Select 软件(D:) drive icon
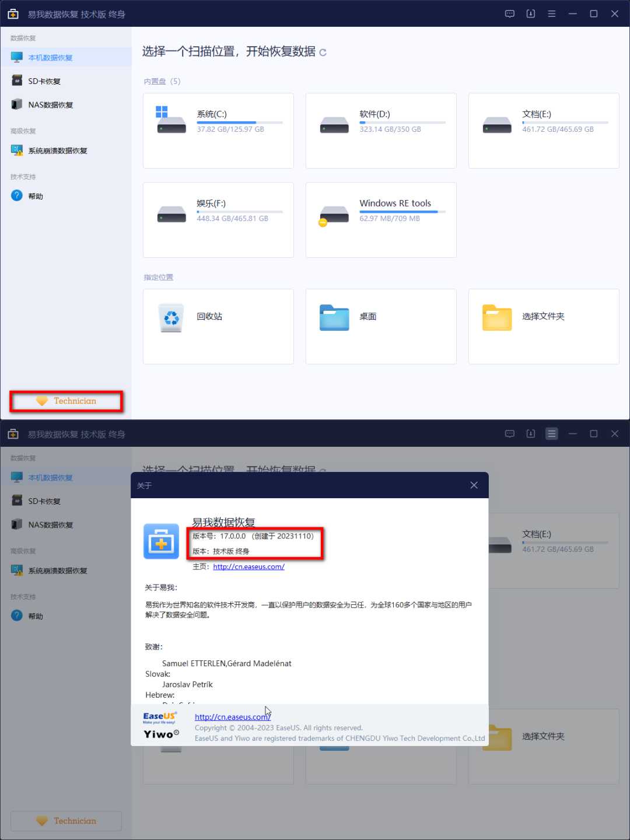The height and width of the screenshot is (840, 630). coord(334,125)
